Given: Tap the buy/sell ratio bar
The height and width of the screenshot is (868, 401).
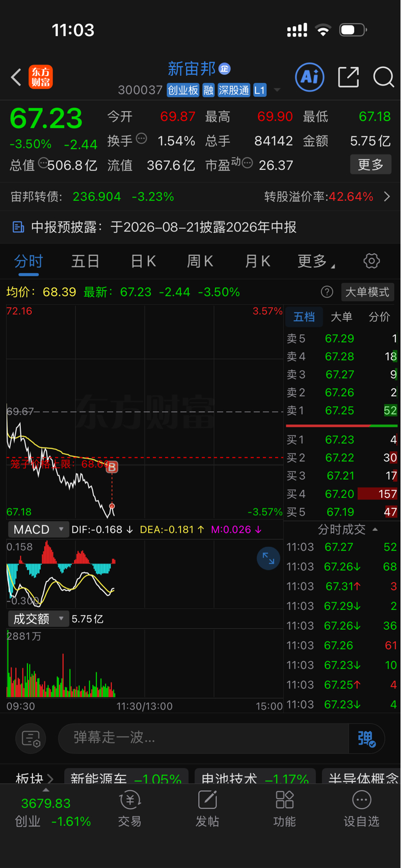Looking at the screenshot, I should point(342,426).
